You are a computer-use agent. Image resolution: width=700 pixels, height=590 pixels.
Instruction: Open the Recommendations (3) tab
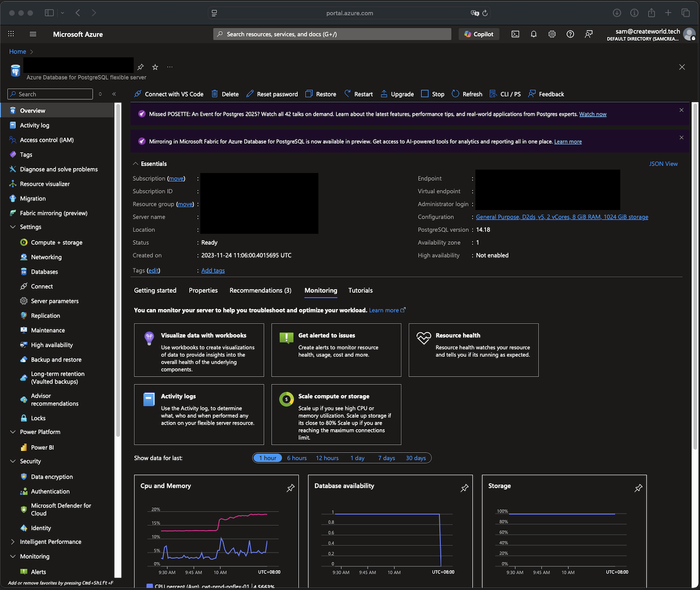(261, 290)
